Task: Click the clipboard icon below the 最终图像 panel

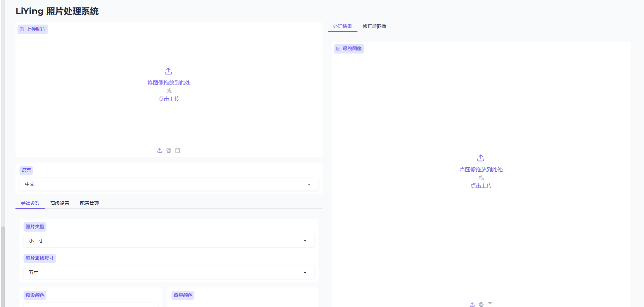Action: pos(490,304)
